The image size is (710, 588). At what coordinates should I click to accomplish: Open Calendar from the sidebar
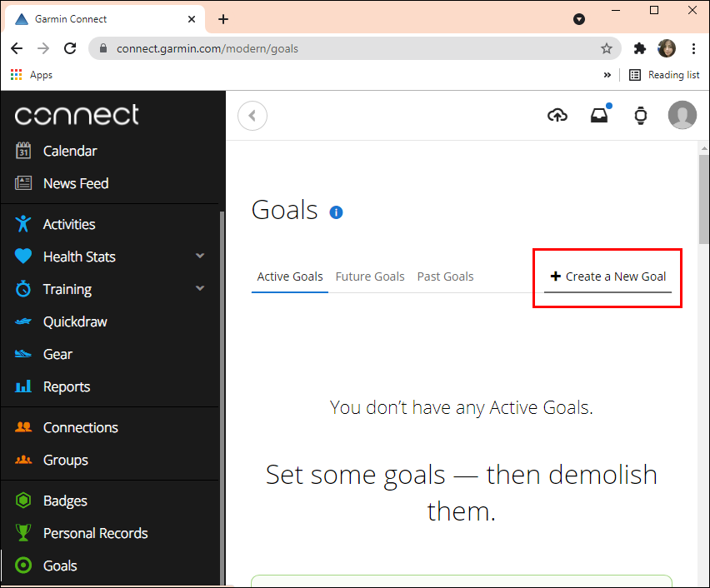point(70,151)
